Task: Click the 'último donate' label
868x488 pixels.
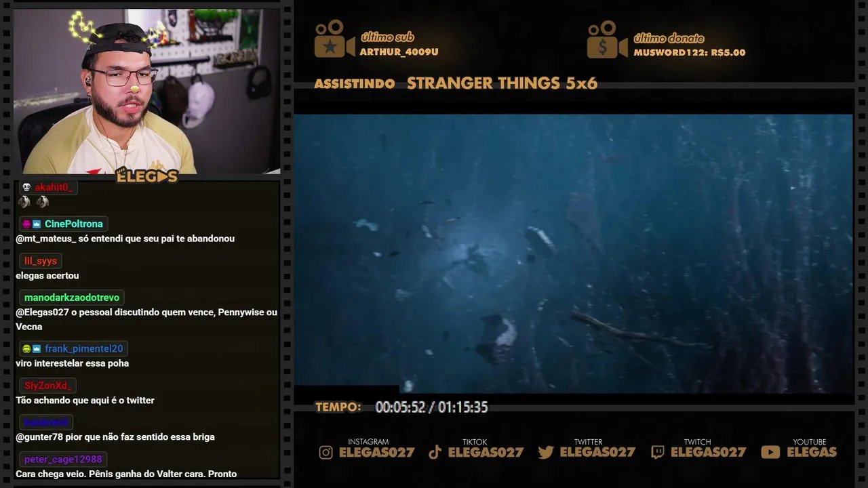Action: pos(669,38)
